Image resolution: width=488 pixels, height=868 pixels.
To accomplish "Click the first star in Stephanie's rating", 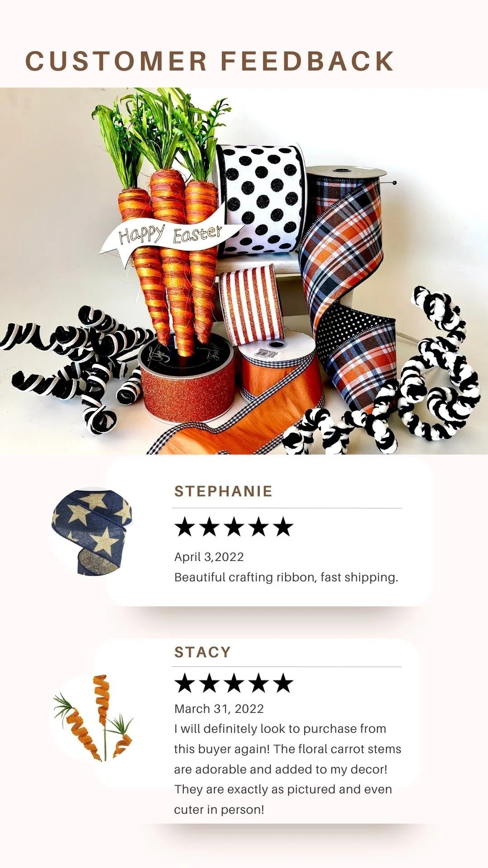I will pyautogui.click(x=184, y=527).
